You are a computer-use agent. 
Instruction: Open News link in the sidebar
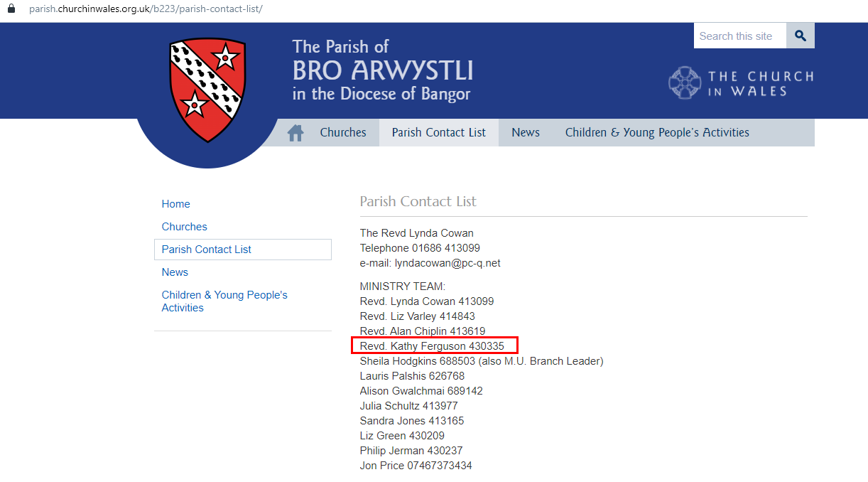point(175,272)
